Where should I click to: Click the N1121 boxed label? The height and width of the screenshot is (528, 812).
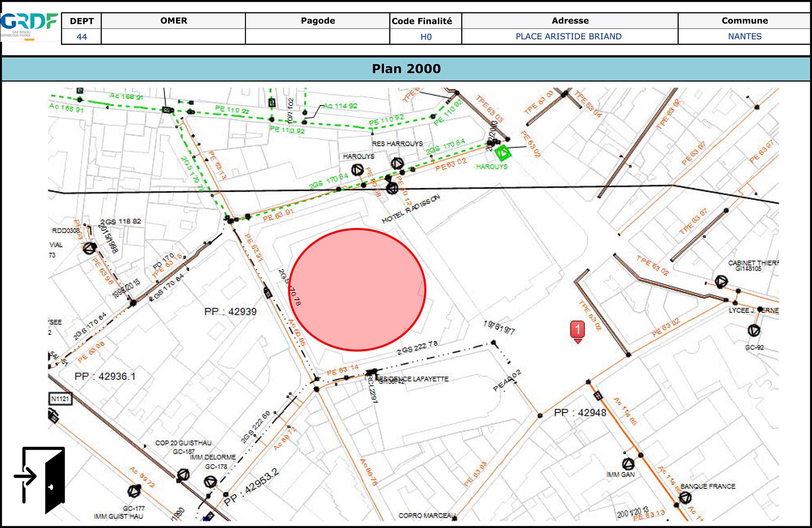coord(60,398)
